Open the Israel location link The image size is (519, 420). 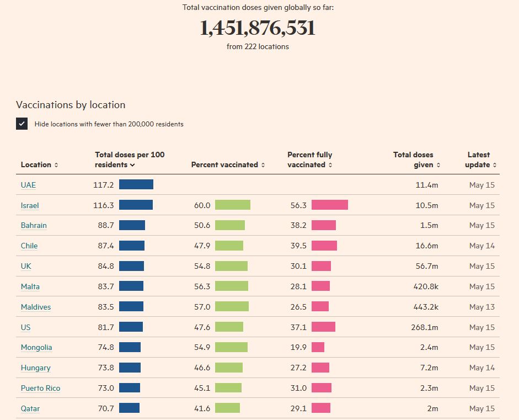tap(30, 205)
